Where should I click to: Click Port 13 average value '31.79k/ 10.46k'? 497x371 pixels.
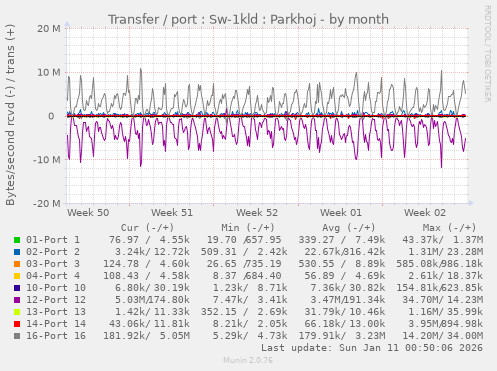coord(345,312)
